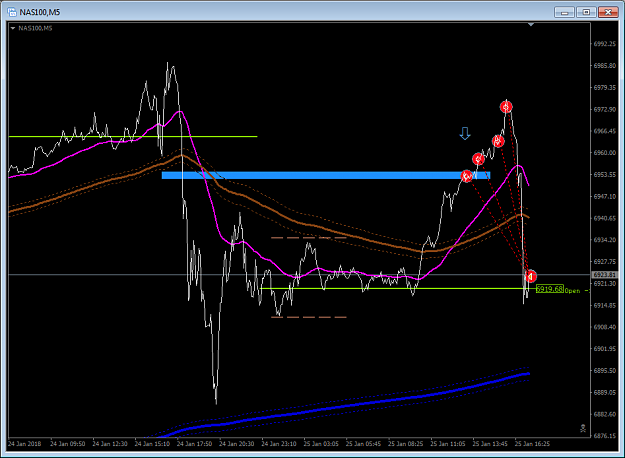Select the red trade marker on the current price line
The height and width of the screenshot is (458, 625).
531,276
